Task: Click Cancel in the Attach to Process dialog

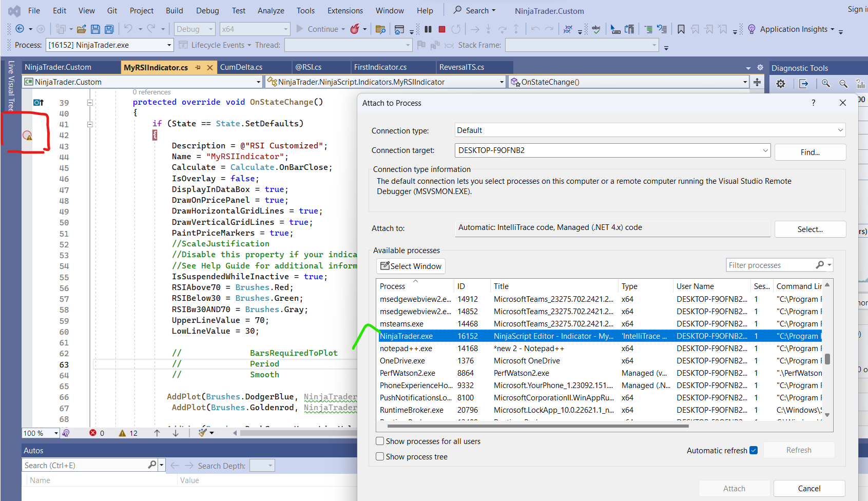Action: (809, 488)
